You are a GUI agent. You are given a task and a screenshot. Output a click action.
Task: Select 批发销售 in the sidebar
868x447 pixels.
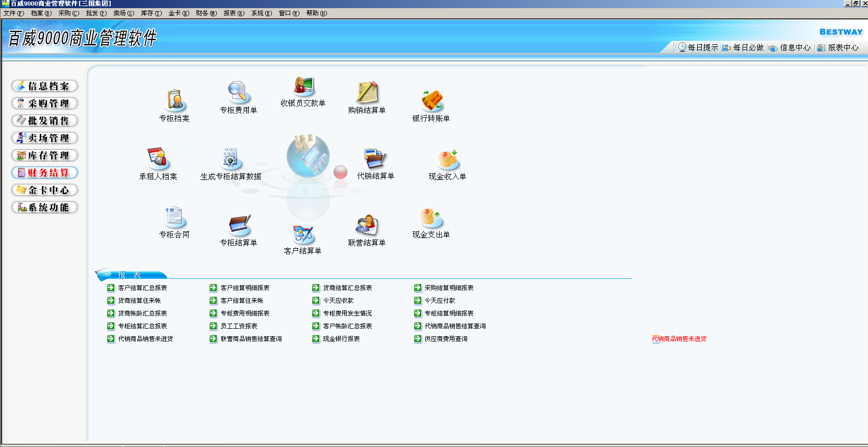coord(45,121)
